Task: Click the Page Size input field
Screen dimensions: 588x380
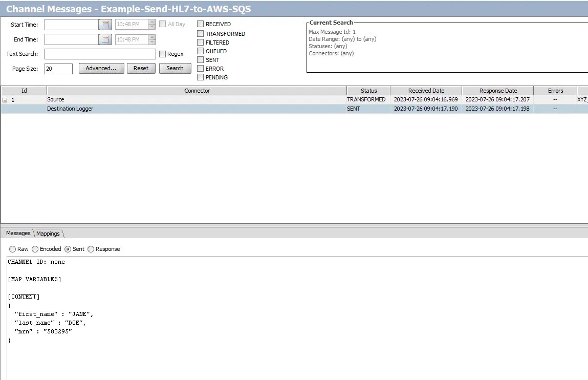Action: [x=58, y=68]
